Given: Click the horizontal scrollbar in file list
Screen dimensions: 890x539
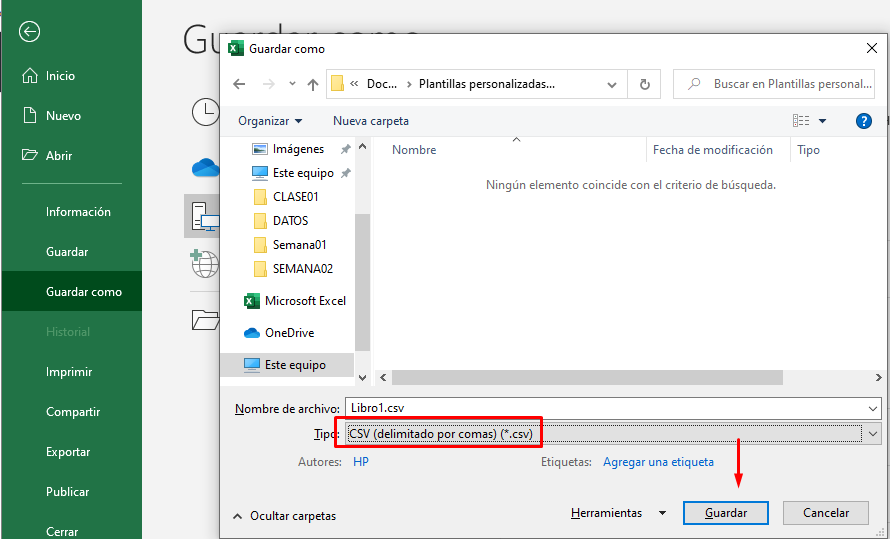Looking at the screenshot, I should click(x=586, y=378).
